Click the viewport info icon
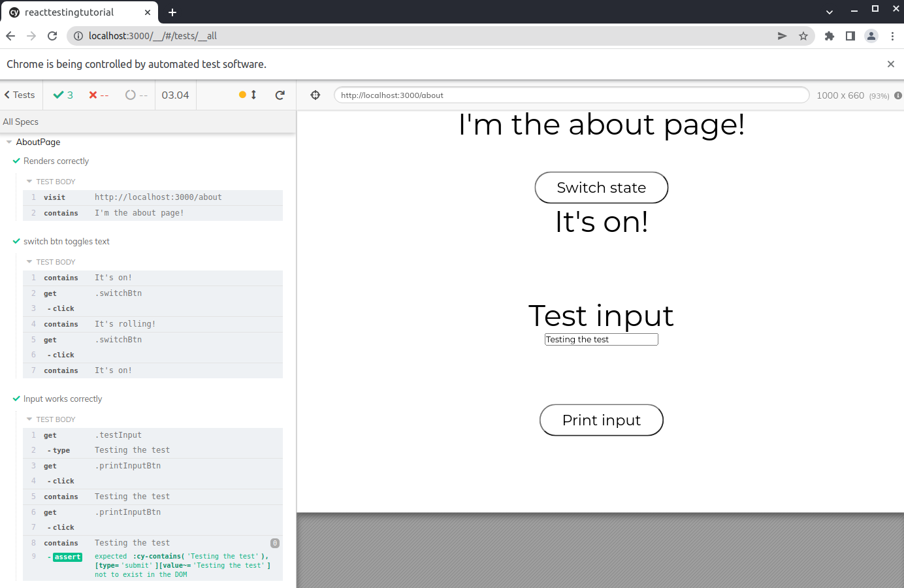Image resolution: width=904 pixels, height=588 pixels. coord(898,95)
